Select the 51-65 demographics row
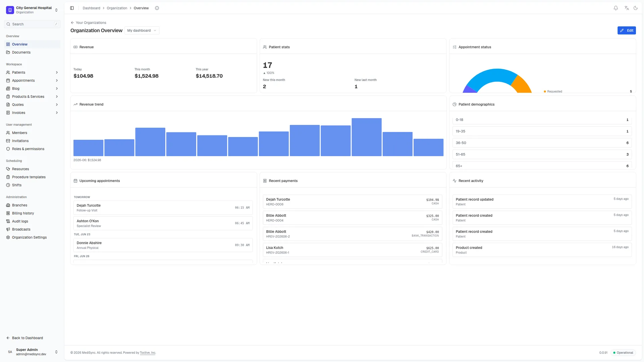Viewport: 644px width, 362px height. pyautogui.click(x=542, y=155)
